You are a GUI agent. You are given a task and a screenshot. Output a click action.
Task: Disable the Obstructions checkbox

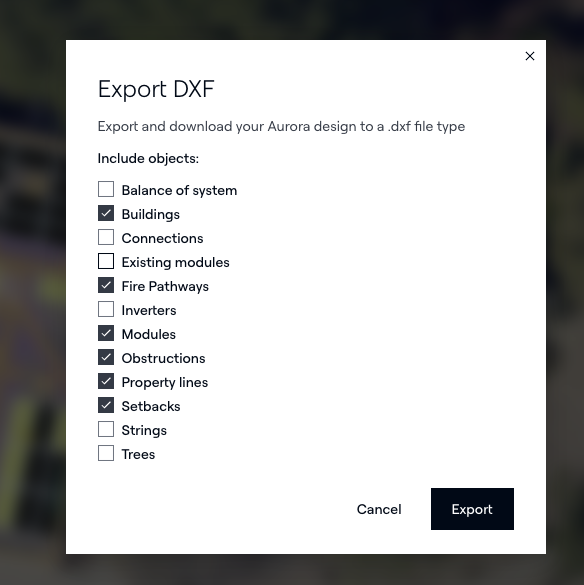tap(106, 357)
